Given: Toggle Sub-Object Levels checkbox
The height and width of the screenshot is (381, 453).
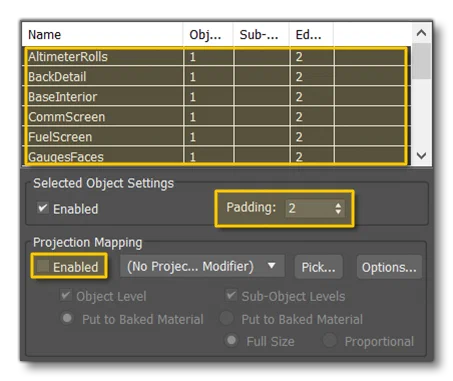Looking at the screenshot, I should (231, 296).
